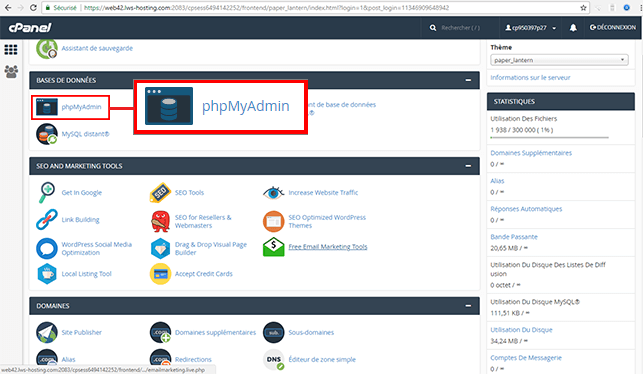Viewport: 643px width, 374px height.
Task: Open SEO Optimized WordPress Themes icon
Action: tap(274, 221)
